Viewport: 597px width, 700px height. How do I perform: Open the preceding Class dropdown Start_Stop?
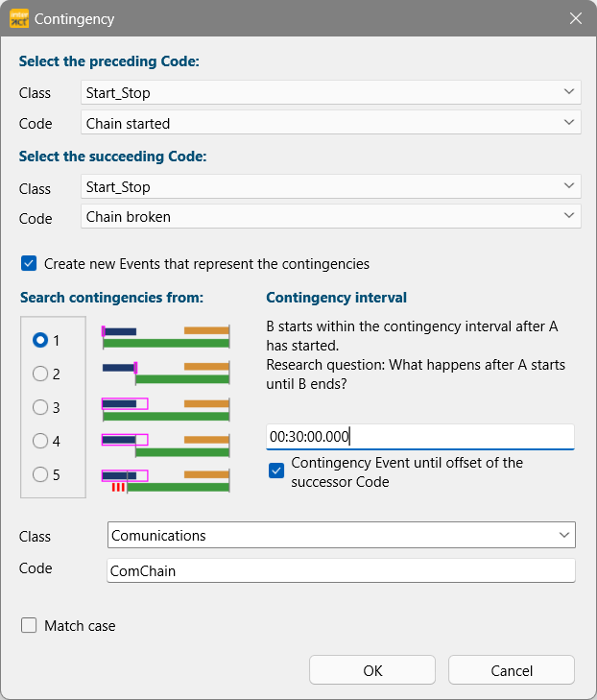click(x=330, y=92)
